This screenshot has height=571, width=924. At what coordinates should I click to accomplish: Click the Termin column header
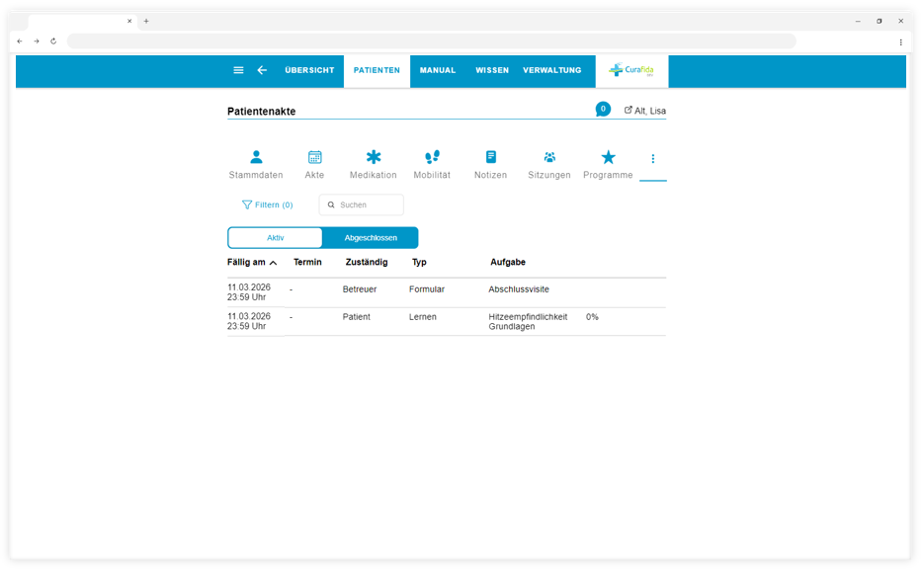click(307, 262)
